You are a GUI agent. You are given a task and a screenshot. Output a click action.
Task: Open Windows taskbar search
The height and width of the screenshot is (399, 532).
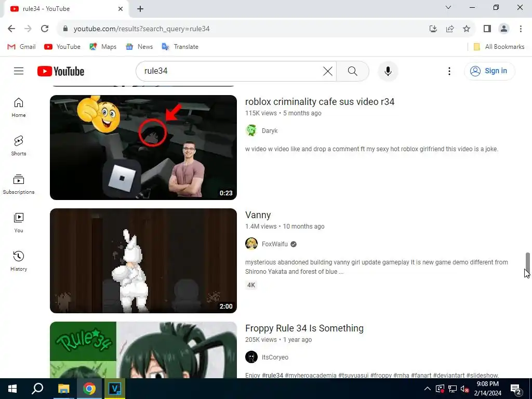[37, 389]
